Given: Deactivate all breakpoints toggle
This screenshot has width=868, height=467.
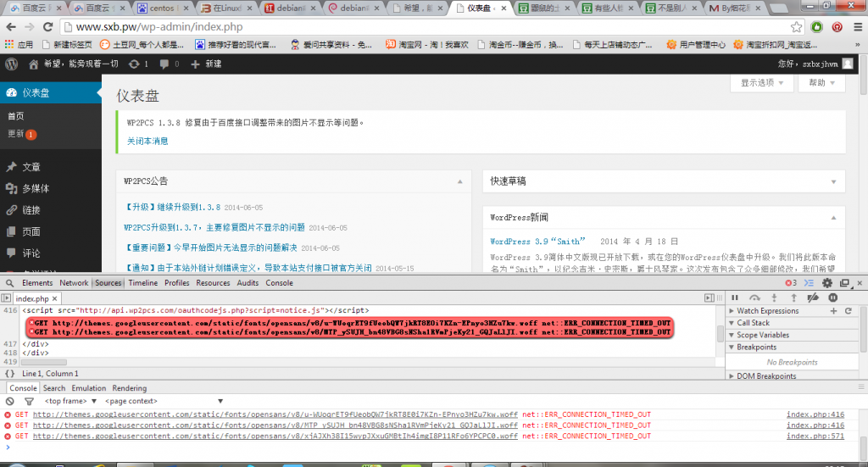Looking at the screenshot, I should point(813,297).
